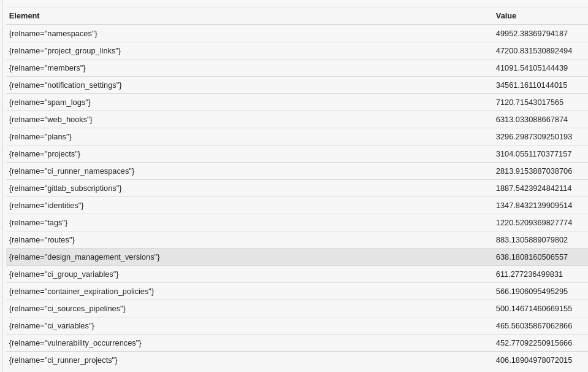The height and width of the screenshot is (372, 588).
Task: Click the value 49952.38369794187
Action: (532, 34)
